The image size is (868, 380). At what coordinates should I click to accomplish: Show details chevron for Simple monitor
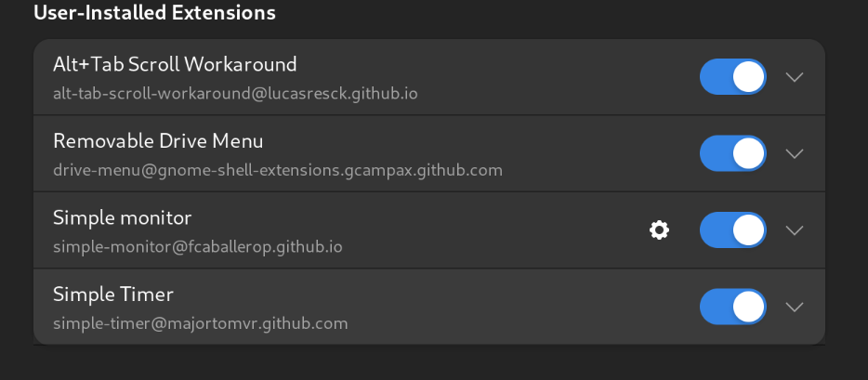(x=794, y=230)
